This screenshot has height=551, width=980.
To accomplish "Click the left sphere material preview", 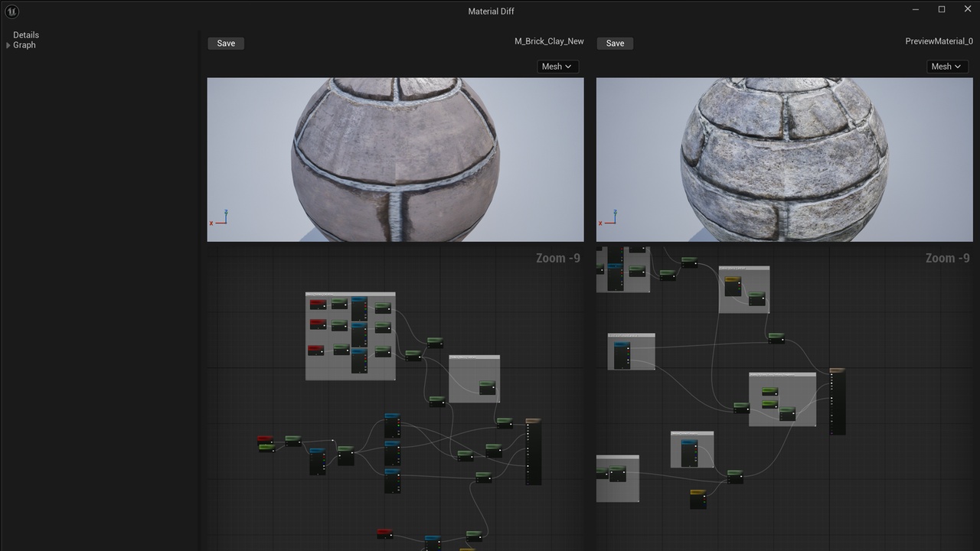I will pyautogui.click(x=395, y=159).
